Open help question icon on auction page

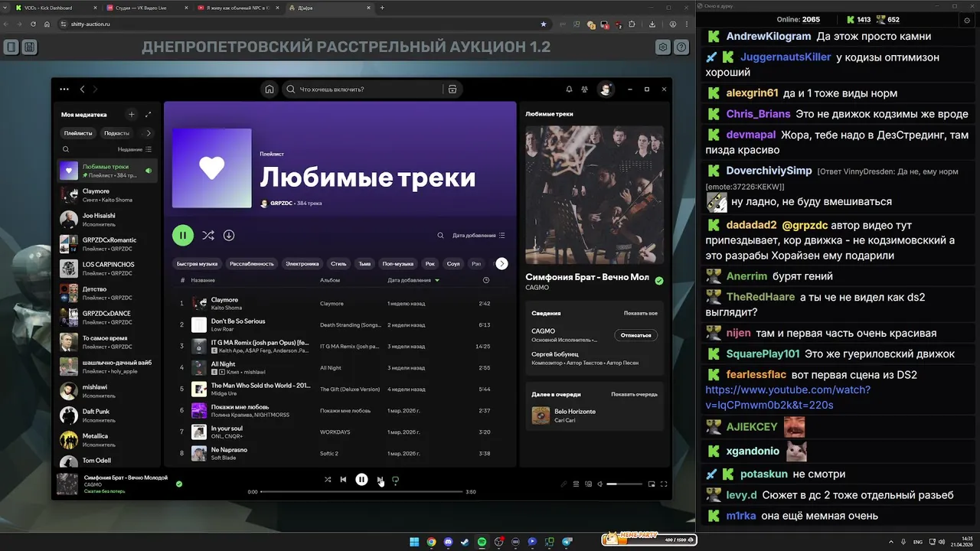click(x=681, y=47)
